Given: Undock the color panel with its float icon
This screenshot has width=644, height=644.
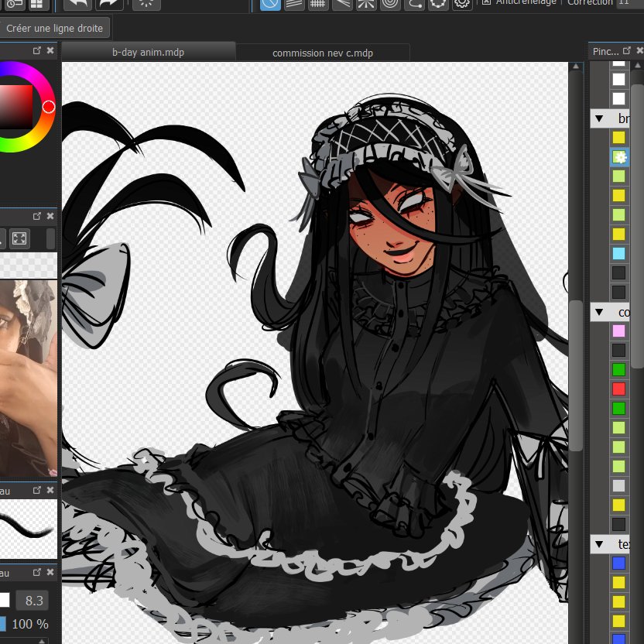Looking at the screenshot, I should (x=36, y=50).
